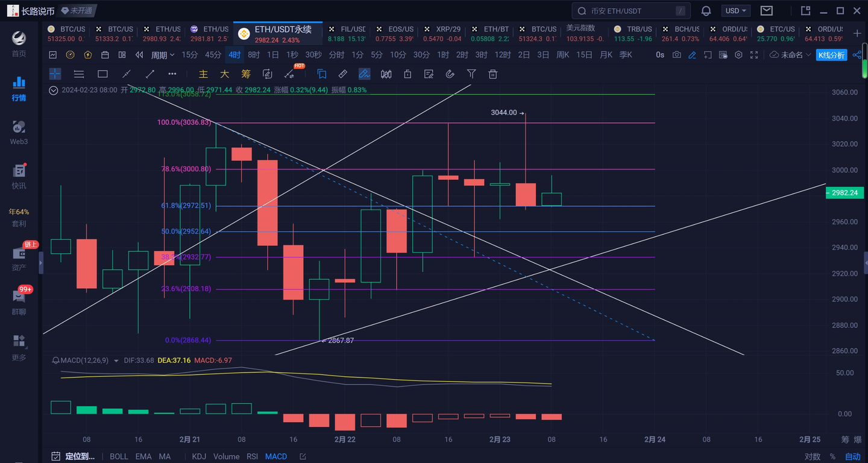868x463 pixels.
Task: Switch to TRB/US ticker tab
Action: 632,33
